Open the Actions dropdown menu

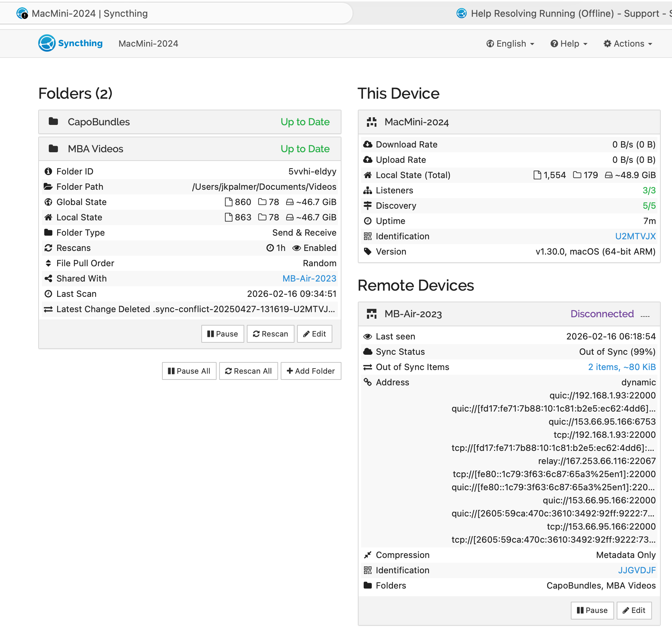pos(628,44)
